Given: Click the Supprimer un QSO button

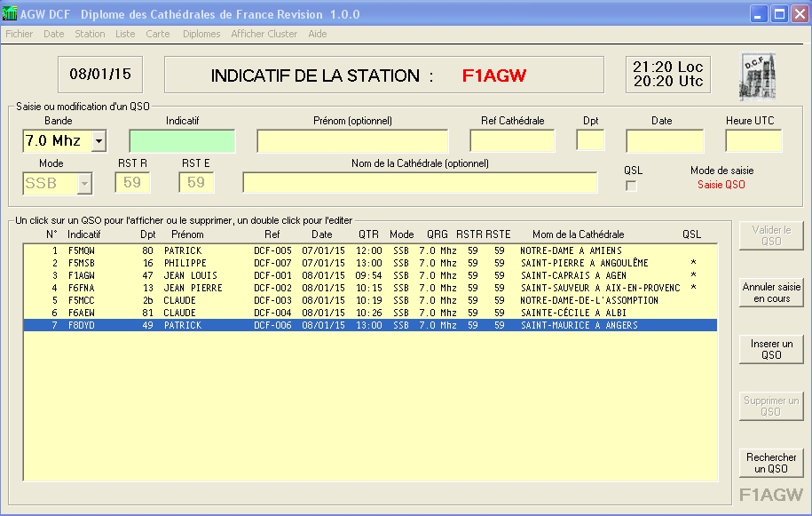Looking at the screenshot, I should pyautogui.click(x=771, y=406).
